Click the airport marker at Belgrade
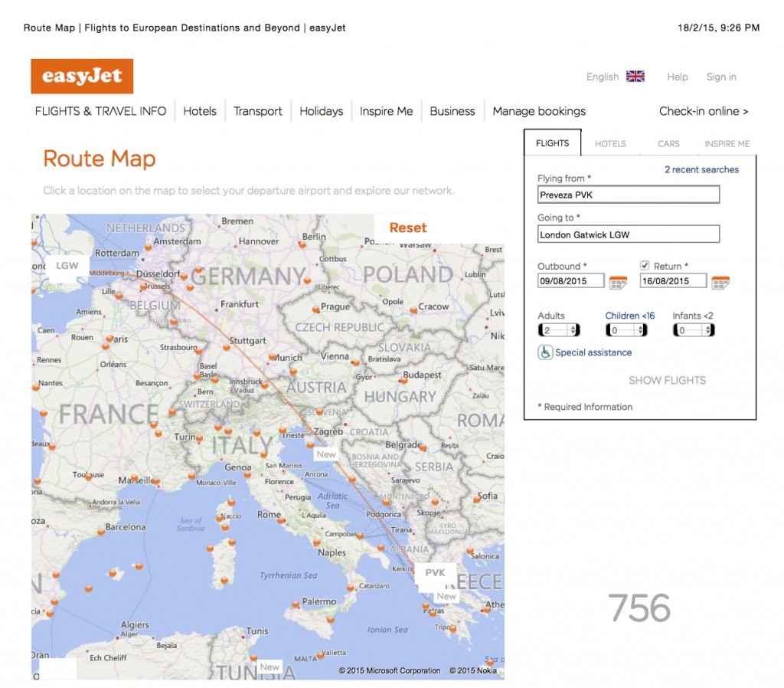The image size is (784, 688). (423, 448)
